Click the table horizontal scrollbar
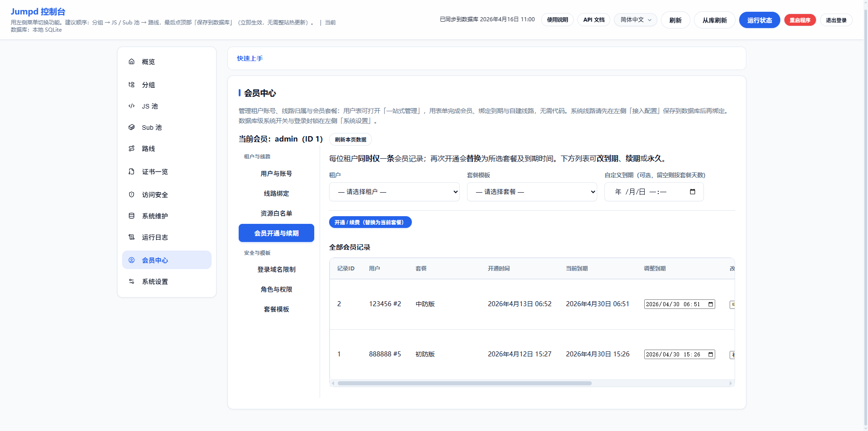 point(464,384)
